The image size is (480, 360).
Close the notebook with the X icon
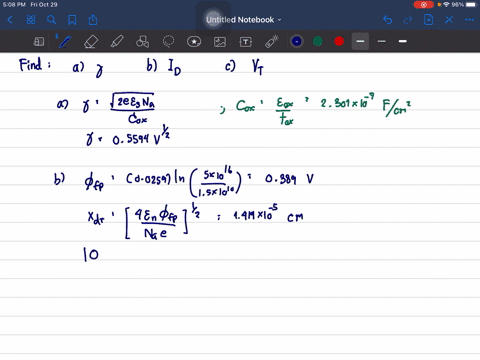(449, 20)
